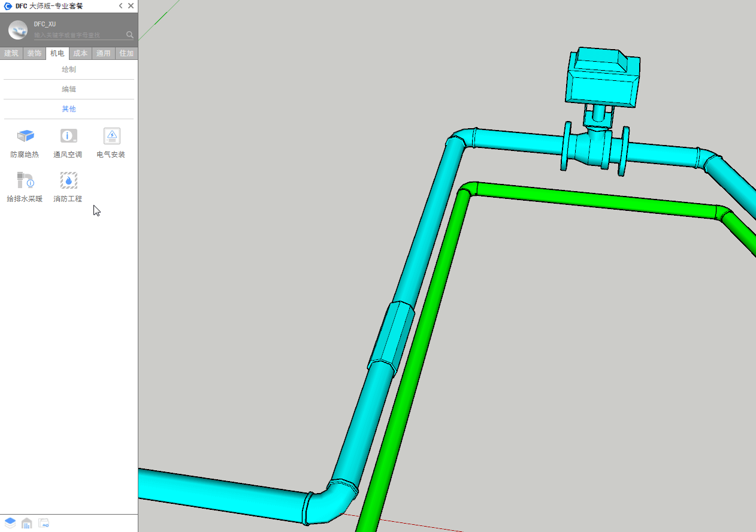Select the motorized valve on cyan pipe
The height and width of the screenshot is (532, 756).
[x=602, y=84]
